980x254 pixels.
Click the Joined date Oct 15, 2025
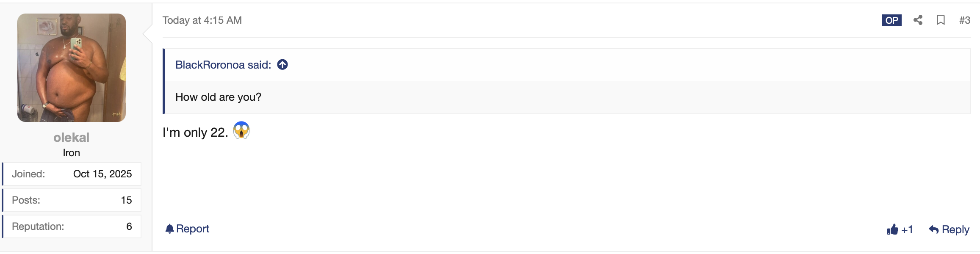[x=102, y=174]
